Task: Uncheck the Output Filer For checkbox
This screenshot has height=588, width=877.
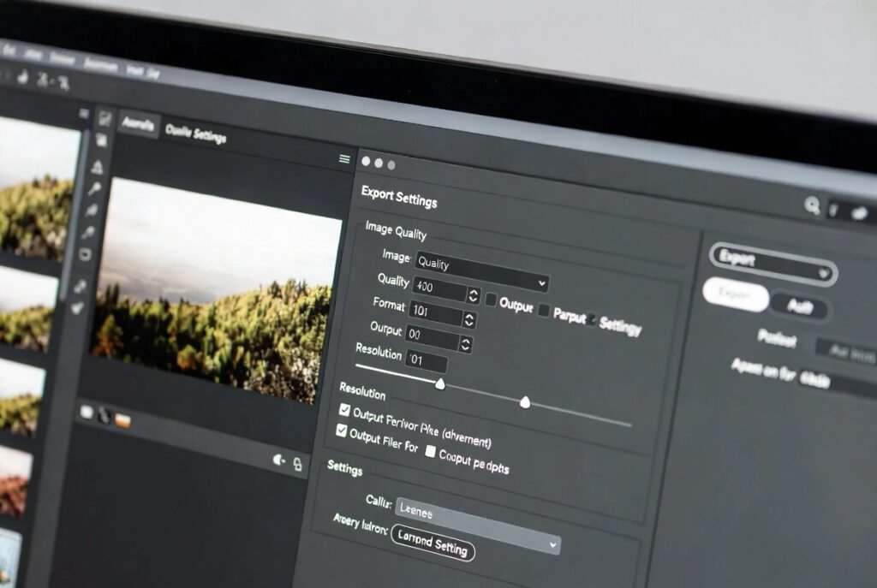Action: pyautogui.click(x=342, y=432)
